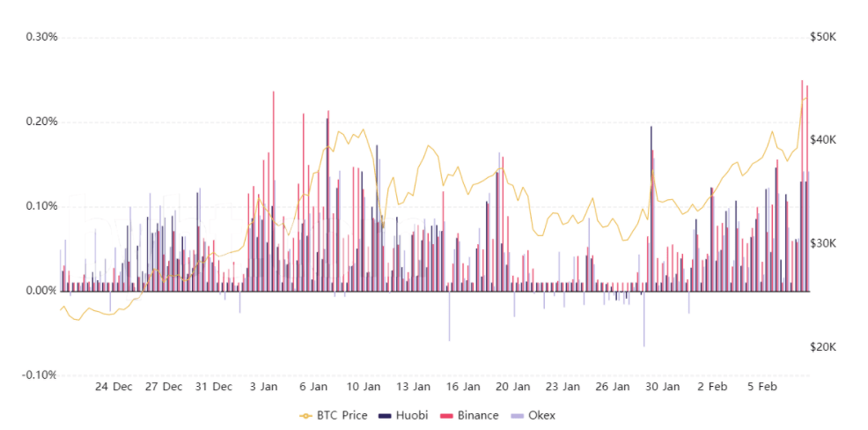This screenshot has height=430, width=868.
Task: Select the 10 Jan date label
Action: click(365, 387)
